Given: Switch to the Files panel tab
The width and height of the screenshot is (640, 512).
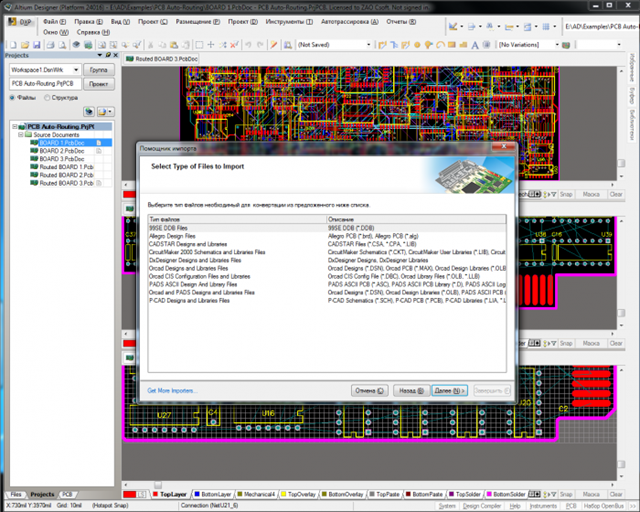Looking at the screenshot, I should coord(16,494).
